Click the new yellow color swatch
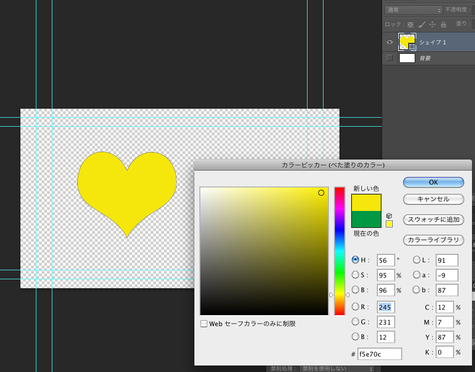Screen dimensions: 475x372 [x=366, y=203]
